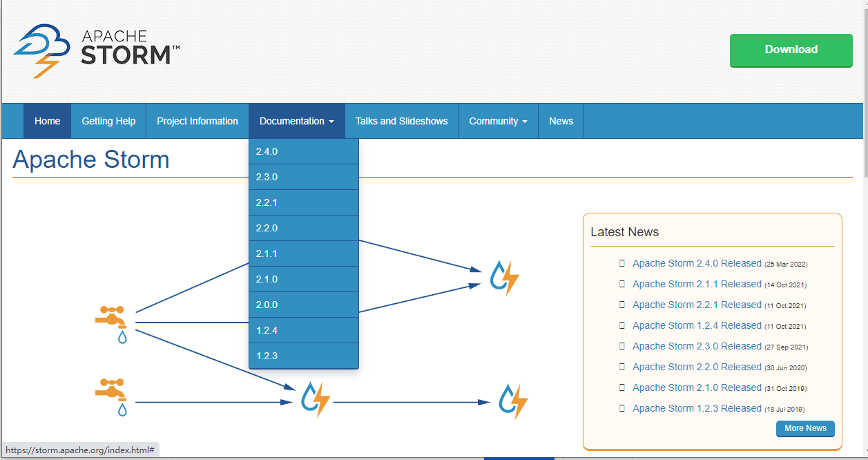Screen dimensions: 868x460
Task: Open Apache Storm 2.3.0 Released news
Action: tap(697, 346)
